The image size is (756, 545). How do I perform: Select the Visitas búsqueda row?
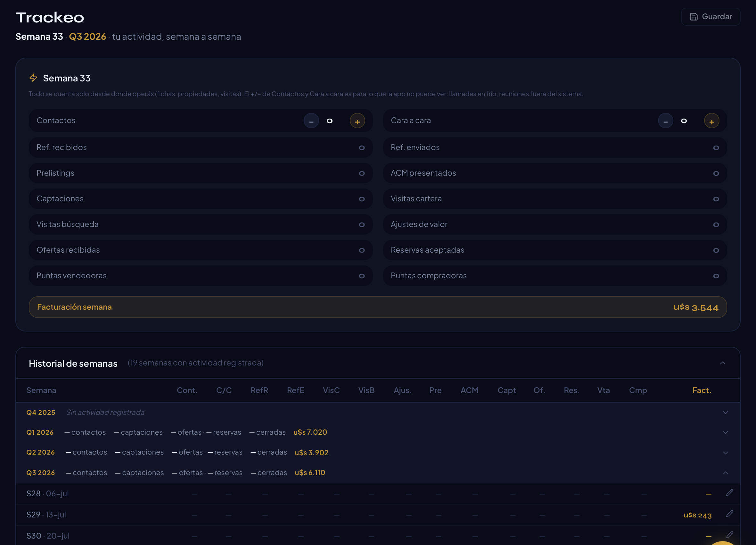point(201,224)
